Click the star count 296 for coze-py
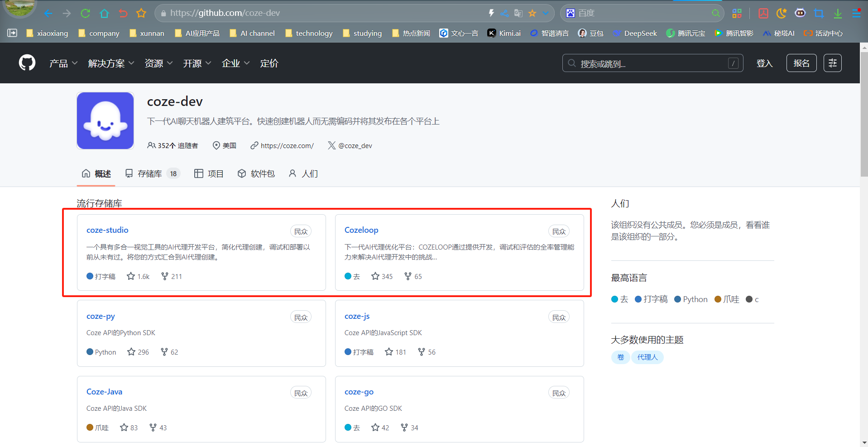The height and width of the screenshot is (447, 868). point(138,352)
